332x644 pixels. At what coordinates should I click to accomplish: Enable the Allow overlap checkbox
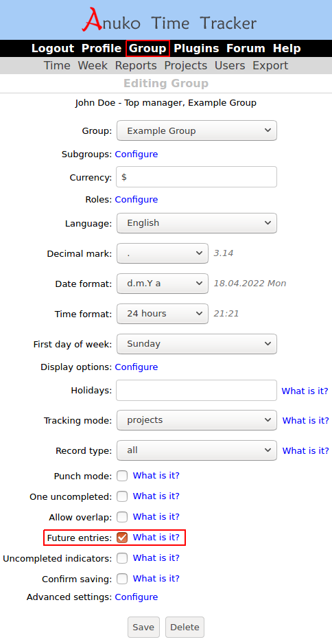point(122,517)
